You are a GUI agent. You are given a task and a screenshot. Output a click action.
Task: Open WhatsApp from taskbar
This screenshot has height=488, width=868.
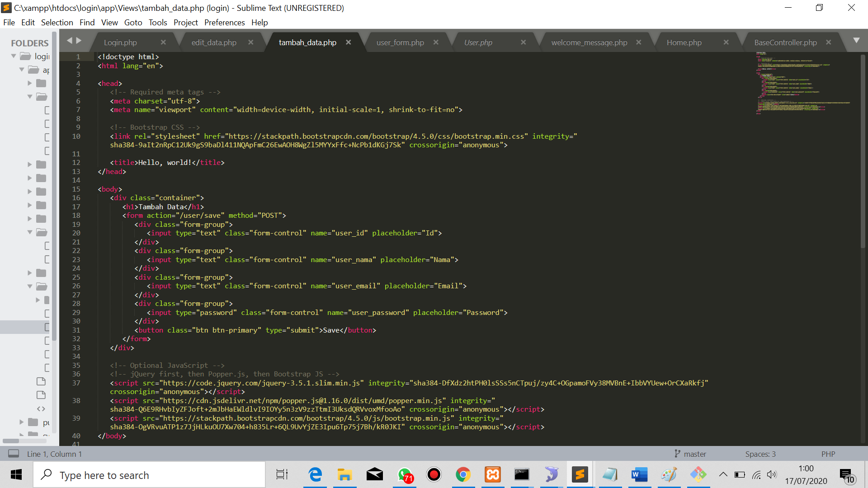click(405, 475)
